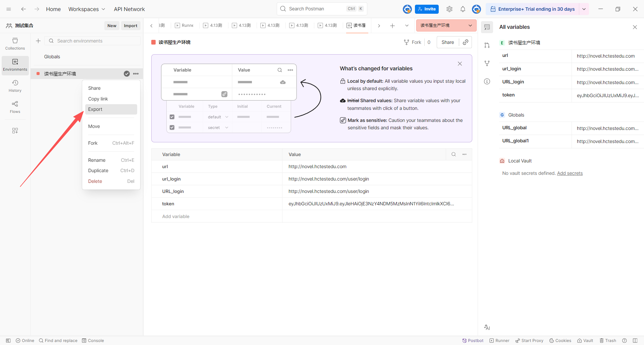Click Add secrets link
This screenshot has height=345, width=644.
570,173
